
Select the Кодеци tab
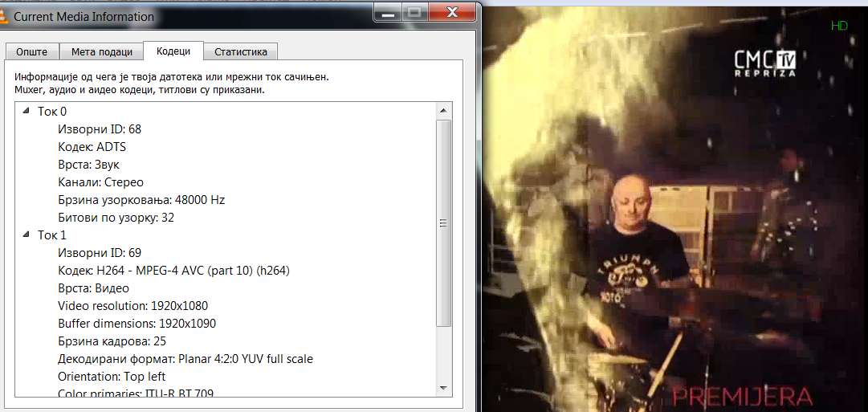173,51
